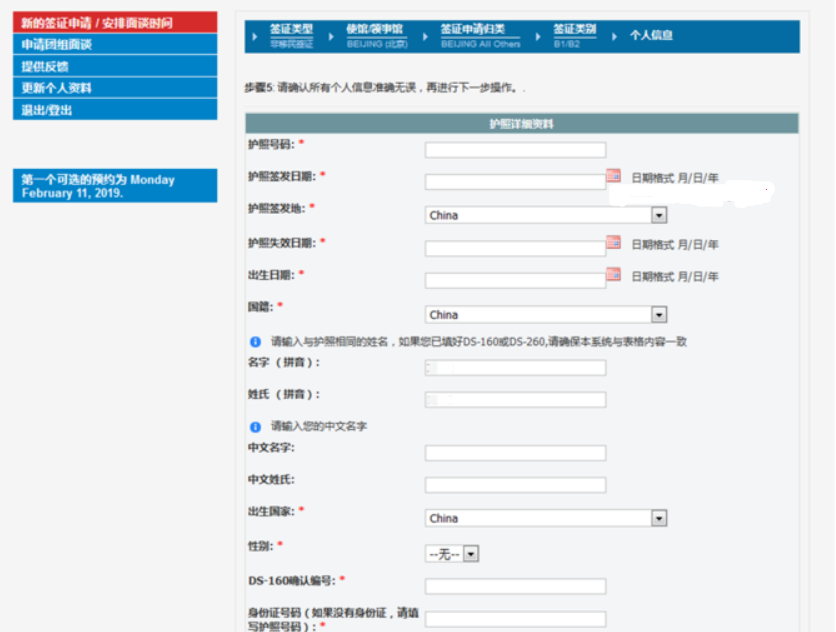Click the 护照详细资料 section header

(522, 124)
